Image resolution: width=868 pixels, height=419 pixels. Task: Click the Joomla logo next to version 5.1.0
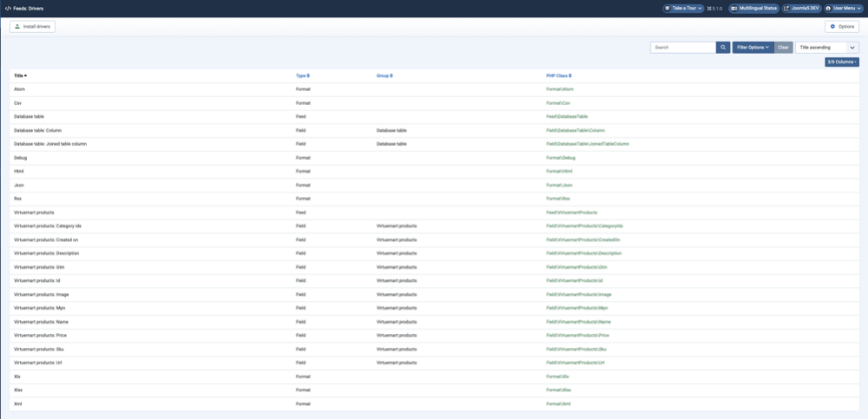coord(709,8)
